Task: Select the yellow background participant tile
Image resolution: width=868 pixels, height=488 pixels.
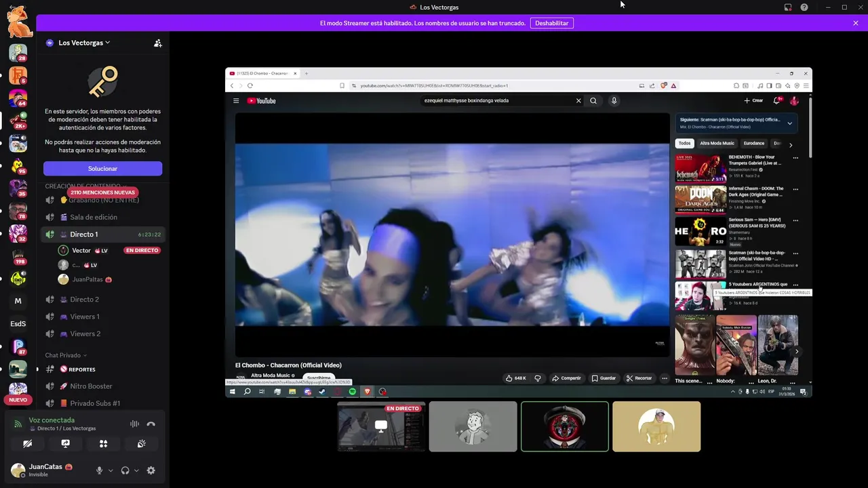Action: pos(656,426)
